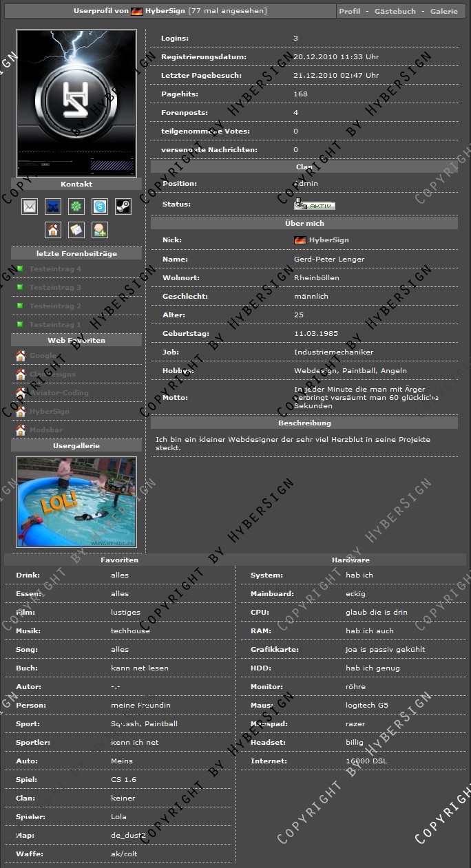Click the green AKTIV status badge
This screenshot has height=868, width=471.
(x=315, y=204)
